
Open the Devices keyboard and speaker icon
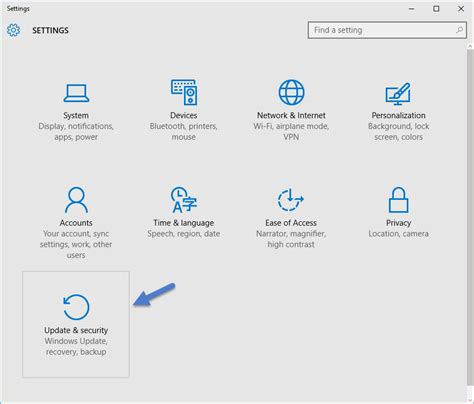click(x=184, y=92)
